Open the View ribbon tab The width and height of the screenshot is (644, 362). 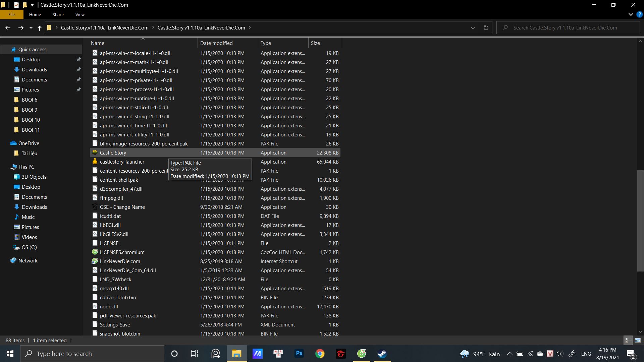coord(80,14)
